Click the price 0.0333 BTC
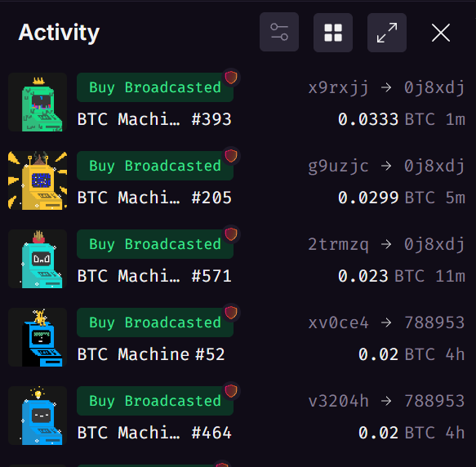Image resolution: width=476 pixels, height=467 pixels. pos(386,119)
